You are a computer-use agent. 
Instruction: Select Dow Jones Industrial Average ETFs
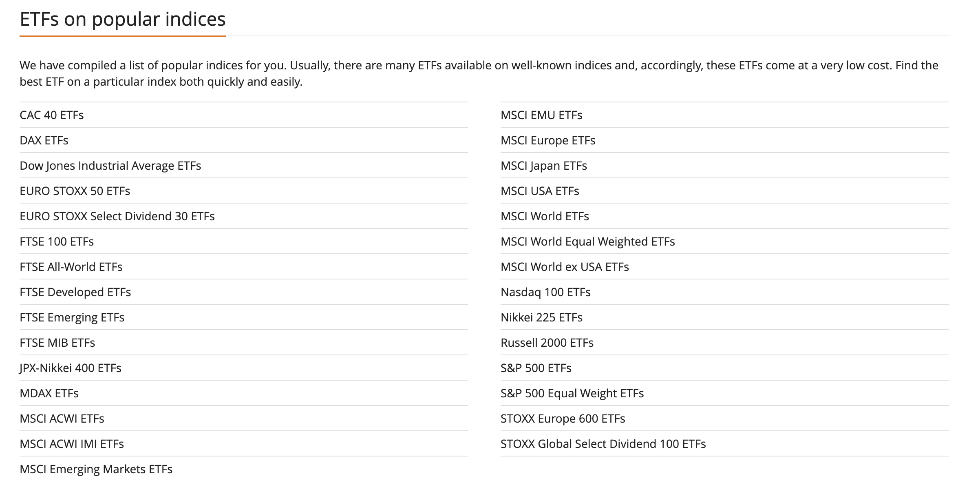pos(110,166)
